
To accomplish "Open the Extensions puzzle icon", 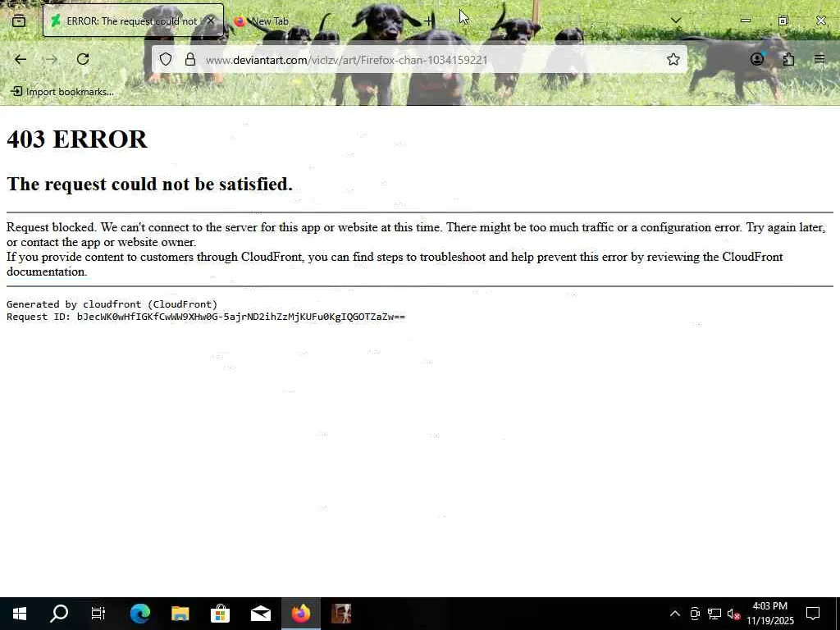I will [788, 59].
